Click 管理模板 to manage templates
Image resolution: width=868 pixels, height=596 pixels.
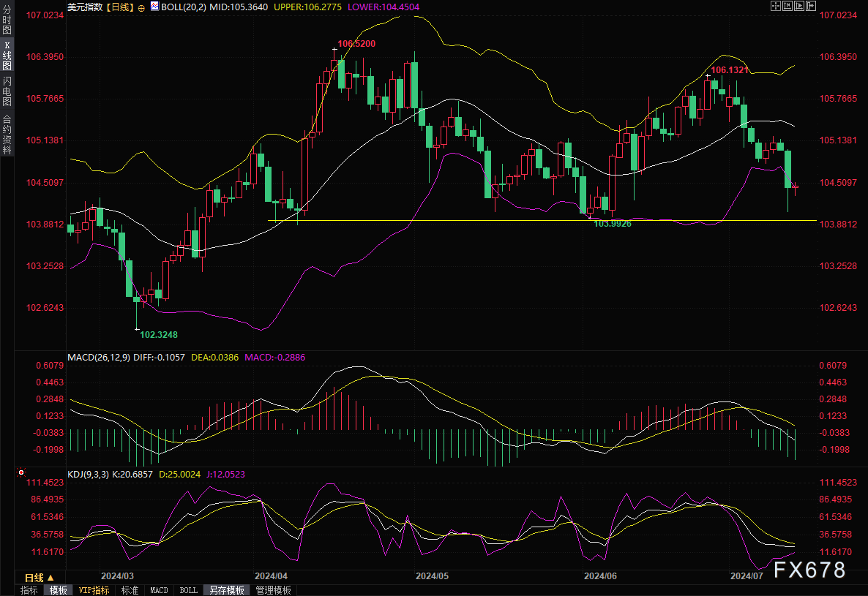coord(273,590)
